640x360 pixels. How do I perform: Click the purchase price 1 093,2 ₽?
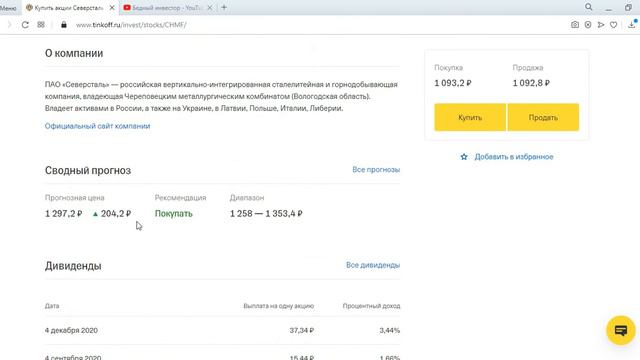(x=453, y=83)
